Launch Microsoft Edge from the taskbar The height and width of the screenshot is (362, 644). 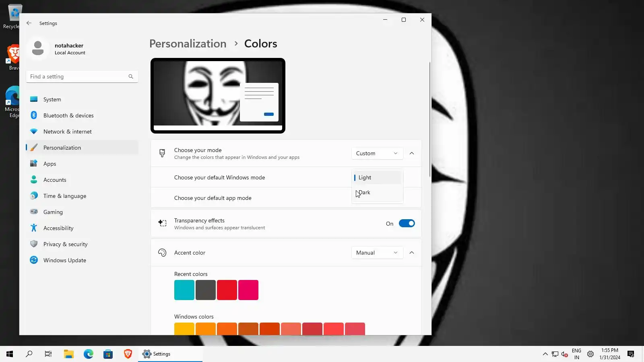(x=89, y=354)
